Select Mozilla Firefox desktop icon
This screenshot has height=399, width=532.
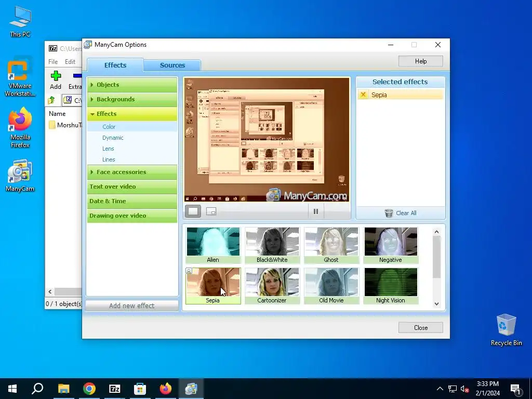click(x=20, y=128)
